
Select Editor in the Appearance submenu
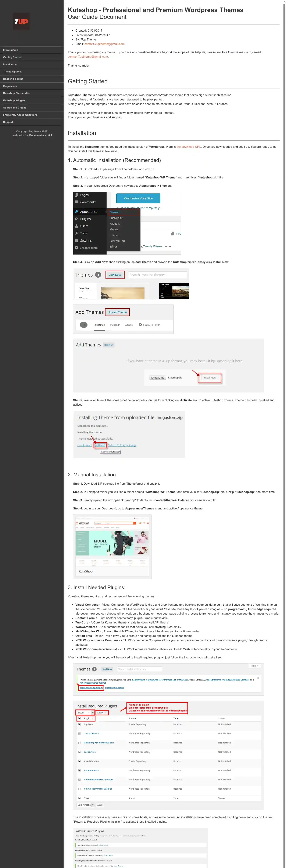[x=113, y=247]
